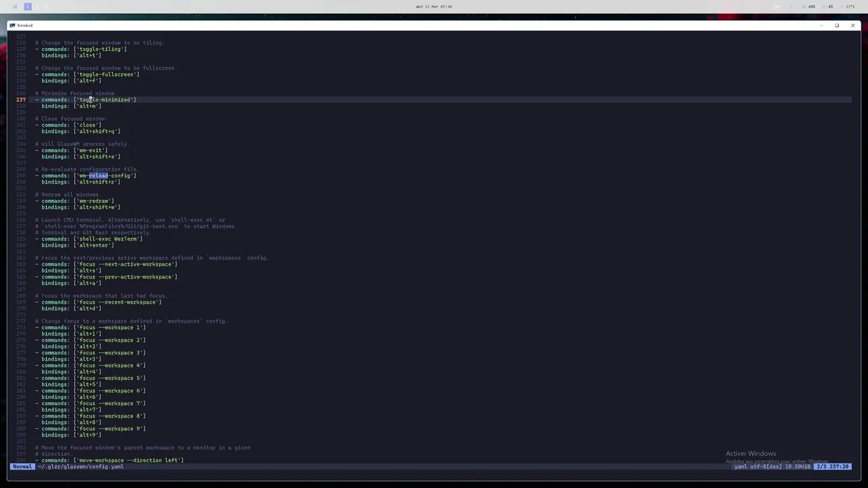Click the 'alt+shift+w' binding value
Viewport: 868px width, 488px height.
98,207
